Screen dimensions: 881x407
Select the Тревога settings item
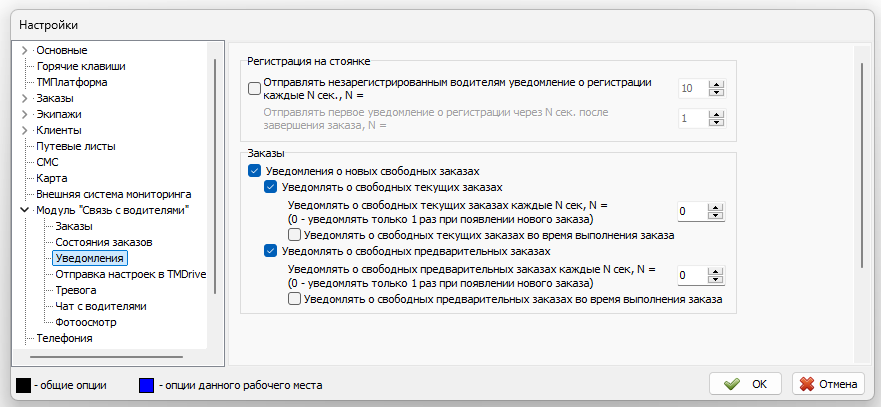76,291
